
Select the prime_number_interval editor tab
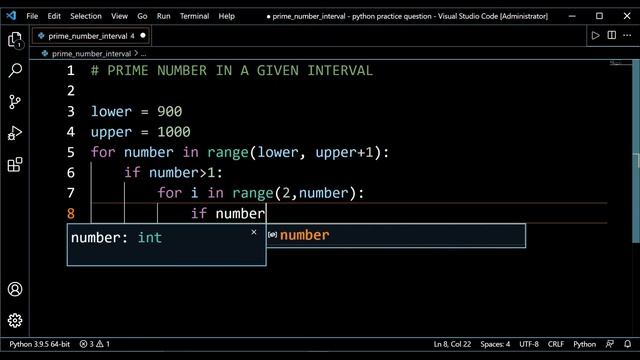[x=91, y=36]
